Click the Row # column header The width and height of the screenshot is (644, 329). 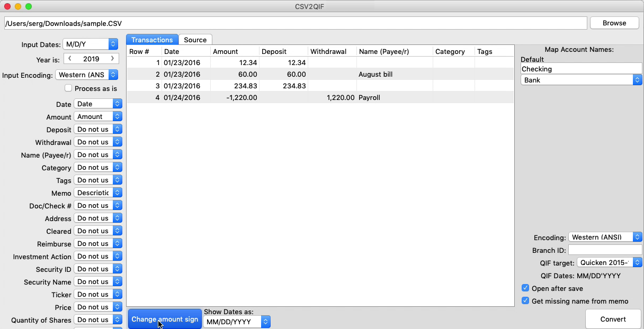click(144, 51)
